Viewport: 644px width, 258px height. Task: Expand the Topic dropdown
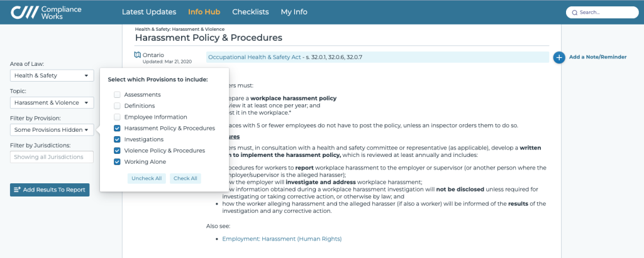point(52,102)
